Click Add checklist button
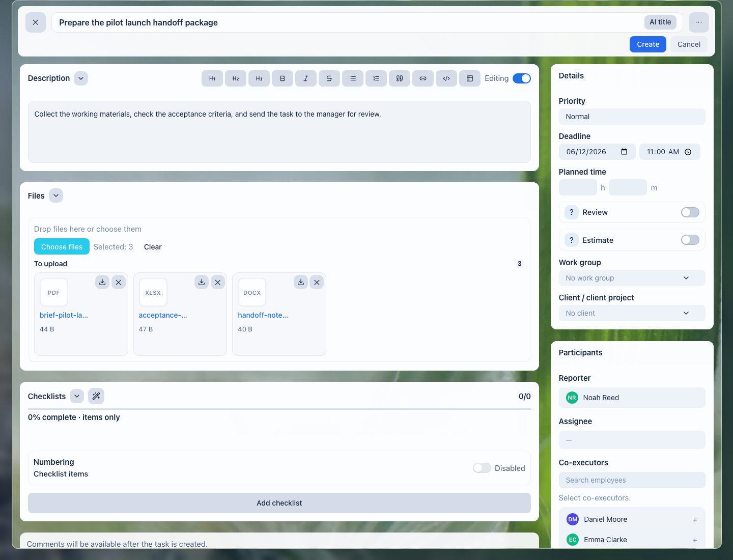 (279, 503)
